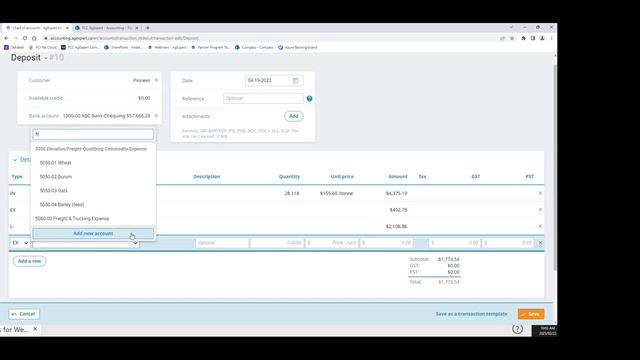Close the FCC AgExpert Accounting tab
This screenshot has height=360, width=640.
click(137, 28)
